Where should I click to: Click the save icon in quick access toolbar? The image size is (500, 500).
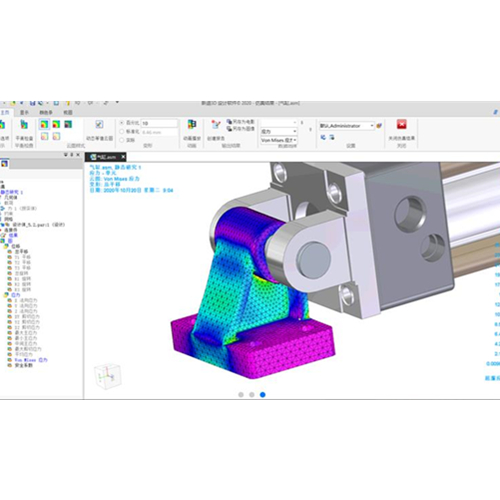click(x=32, y=103)
